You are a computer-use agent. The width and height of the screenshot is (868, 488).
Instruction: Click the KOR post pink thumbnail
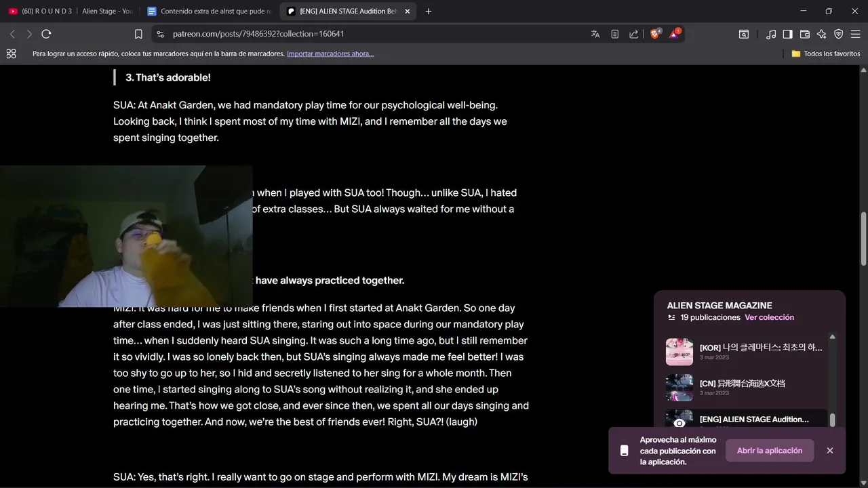679,352
